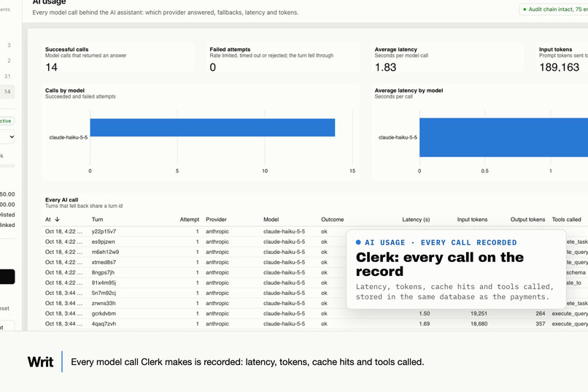The width and height of the screenshot is (588, 392).
Task: Click the Outcome column header
Action: (332, 220)
